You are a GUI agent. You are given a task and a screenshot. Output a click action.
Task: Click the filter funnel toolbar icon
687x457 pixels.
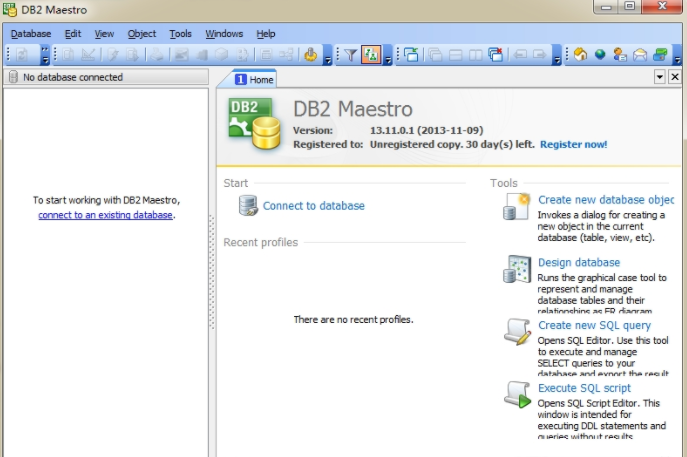pos(350,55)
